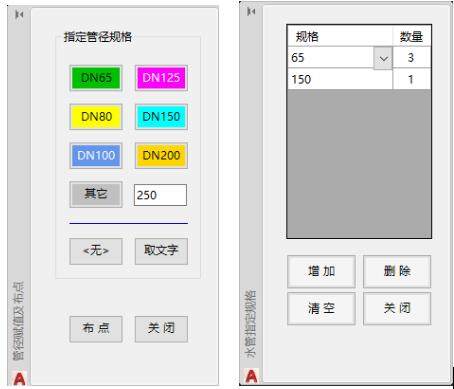The height and width of the screenshot is (389, 454).
Task: Click the collapse pin icon on left panel
Action: [19, 14]
